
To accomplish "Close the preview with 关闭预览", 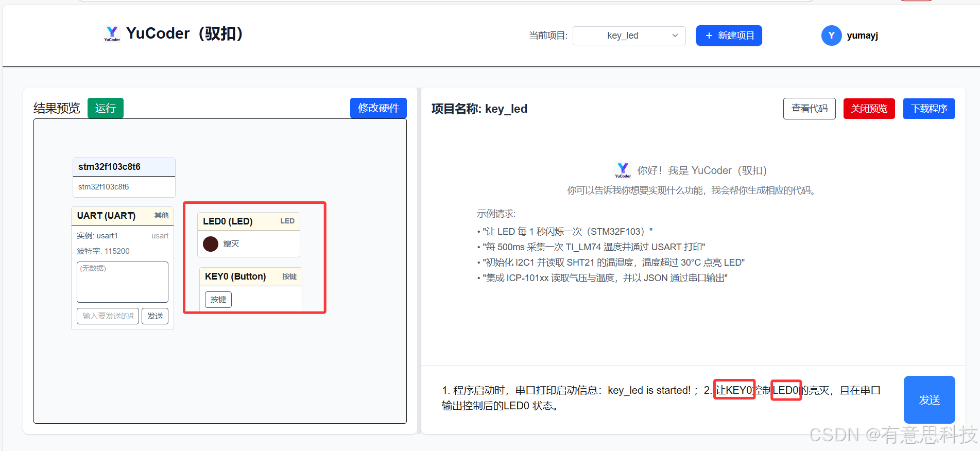I will click(869, 109).
